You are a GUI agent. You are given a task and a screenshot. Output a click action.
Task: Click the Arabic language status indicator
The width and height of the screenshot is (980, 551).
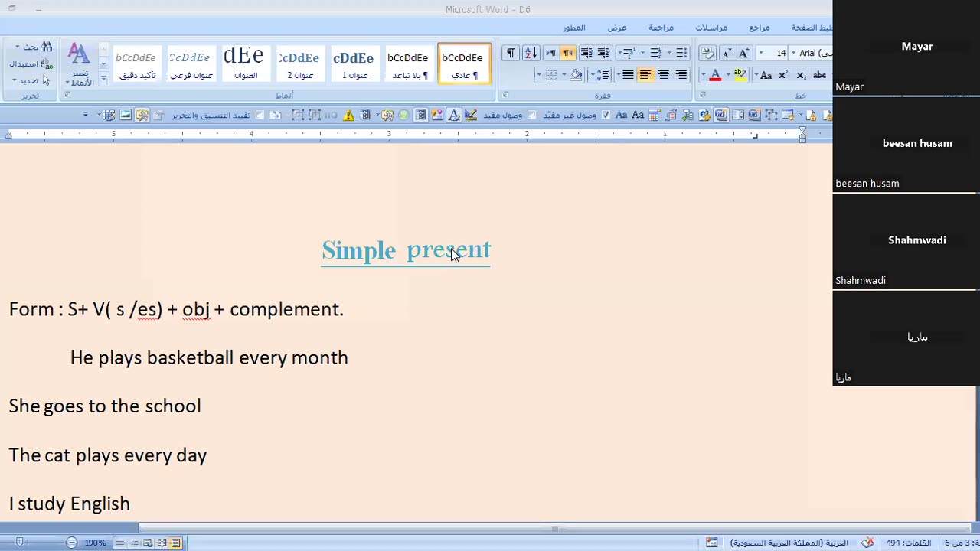[789, 543]
